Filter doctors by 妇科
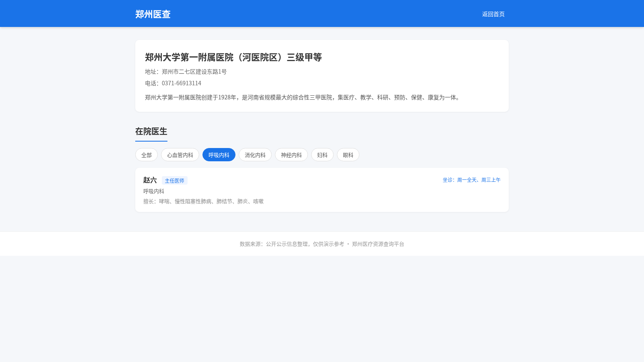Screen dimensions: 644x362 point(322,155)
